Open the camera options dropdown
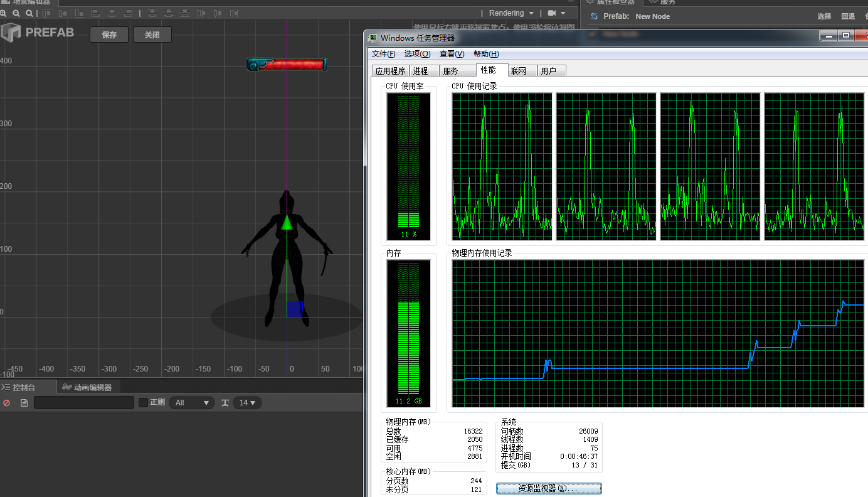The image size is (868, 497). coord(556,13)
